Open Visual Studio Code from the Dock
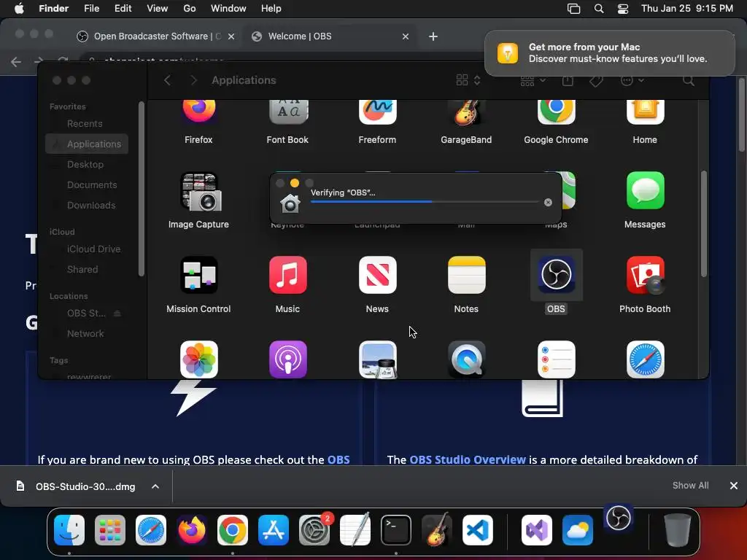Image resolution: width=747 pixels, height=560 pixels. 477,530
